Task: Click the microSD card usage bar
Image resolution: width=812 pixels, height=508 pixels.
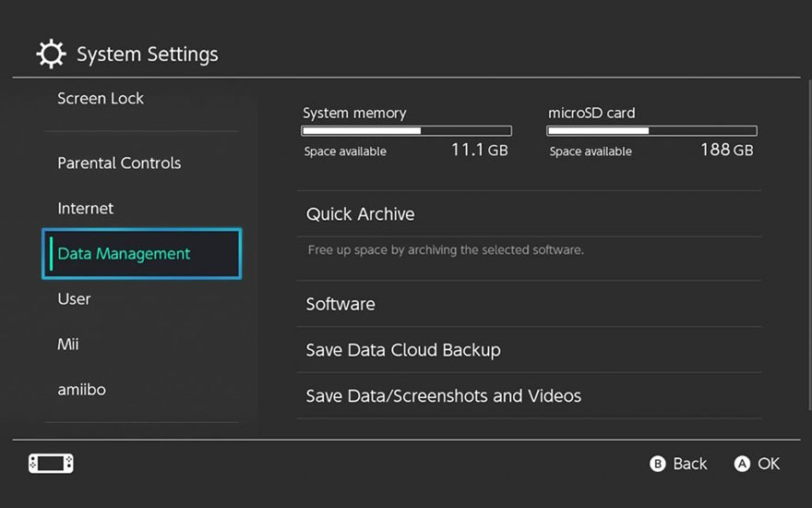Action: tap(651, 131)
